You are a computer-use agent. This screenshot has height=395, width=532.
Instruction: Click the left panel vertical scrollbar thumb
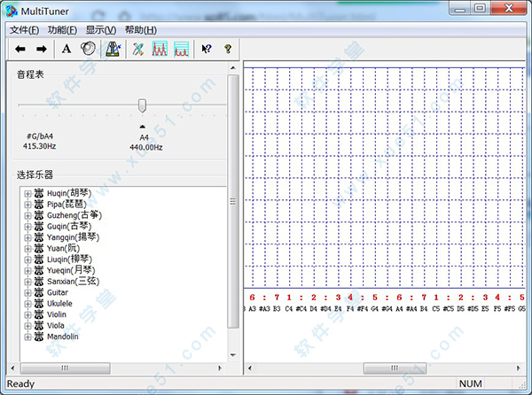[233, 202]
